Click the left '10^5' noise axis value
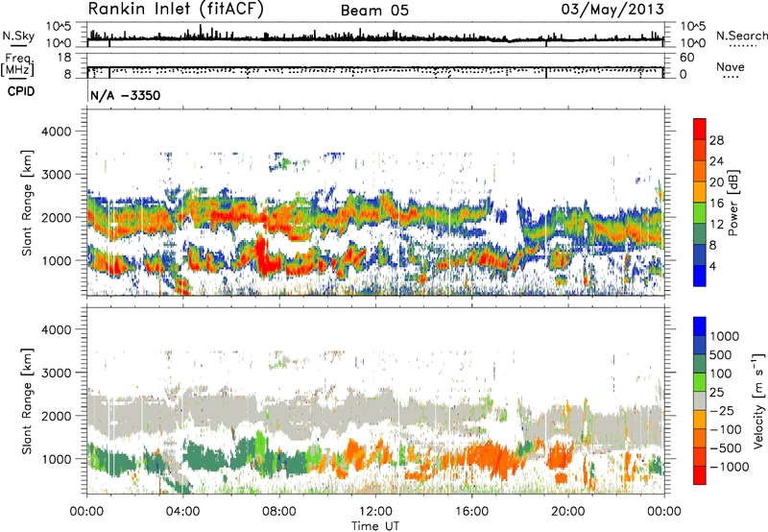The image size is (768, 532). 59,26
